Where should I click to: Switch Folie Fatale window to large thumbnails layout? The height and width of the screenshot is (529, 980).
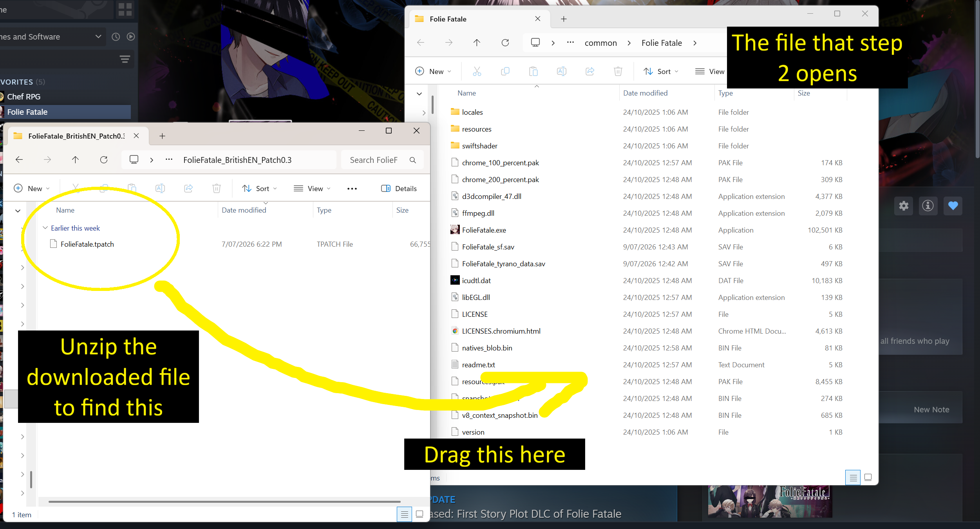coord(868,477)
